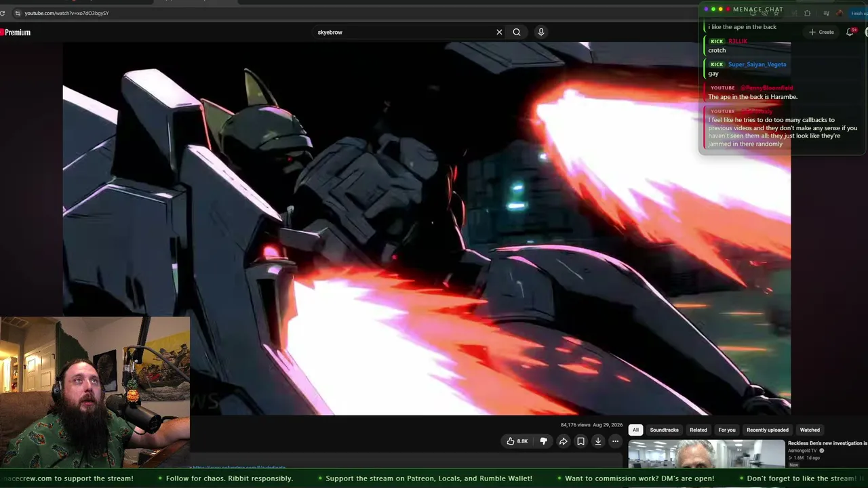Start voice search with microphone icon
Viewport: 868px width, 488px height.
(540, 32)
